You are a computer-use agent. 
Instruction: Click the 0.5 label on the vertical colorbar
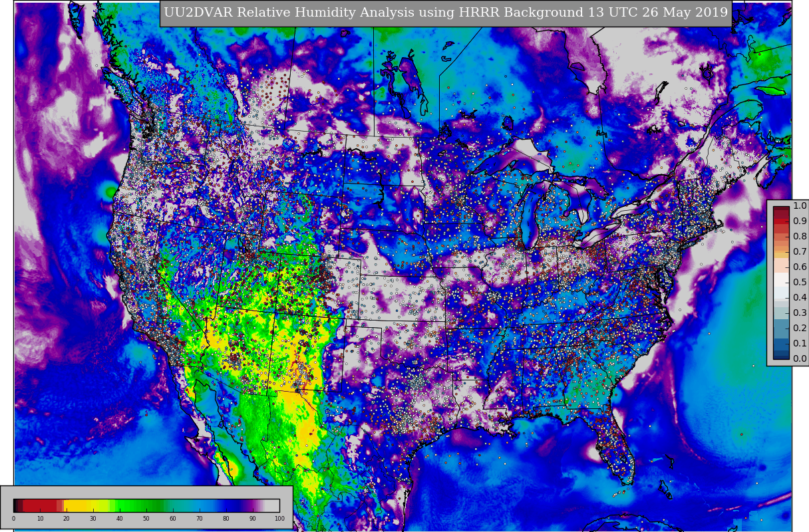click(x=800, y=282)
